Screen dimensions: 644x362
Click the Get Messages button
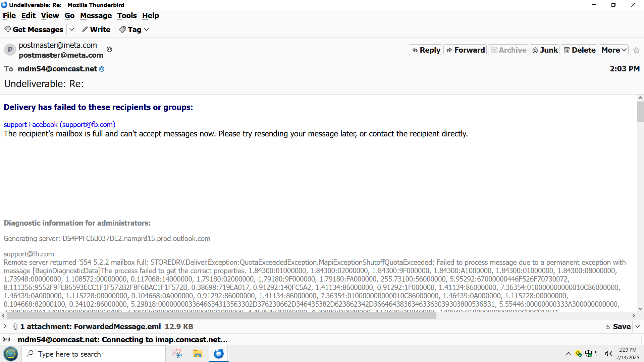tap(34, 29)
